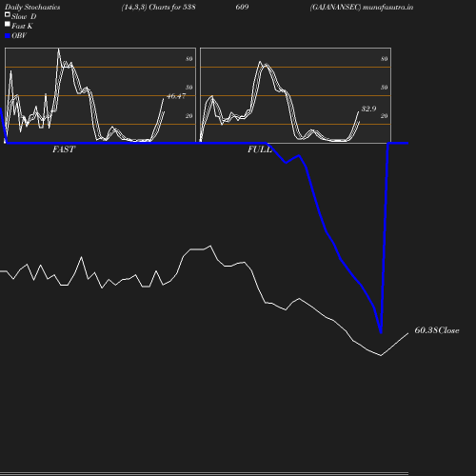This screenshot has width=476, height=476.
Task: Click the '(14,3,3) Charts for 538' text
Action: point(158,7)
